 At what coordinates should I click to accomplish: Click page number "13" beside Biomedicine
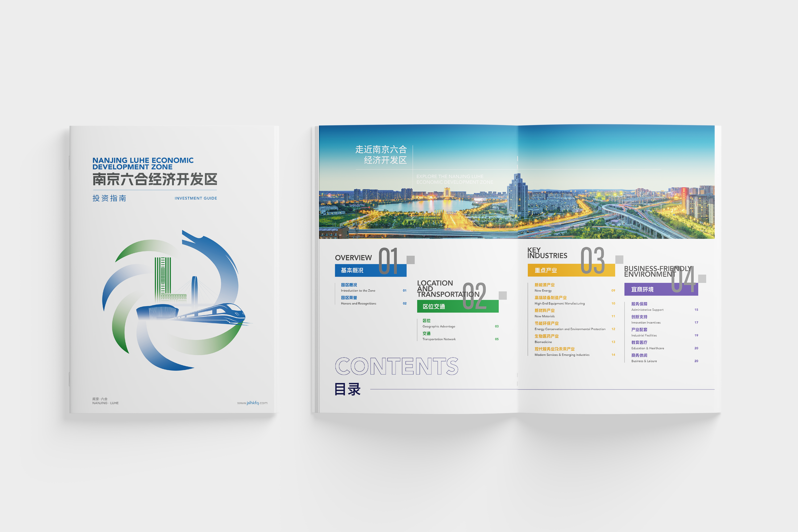pos(613,342)
